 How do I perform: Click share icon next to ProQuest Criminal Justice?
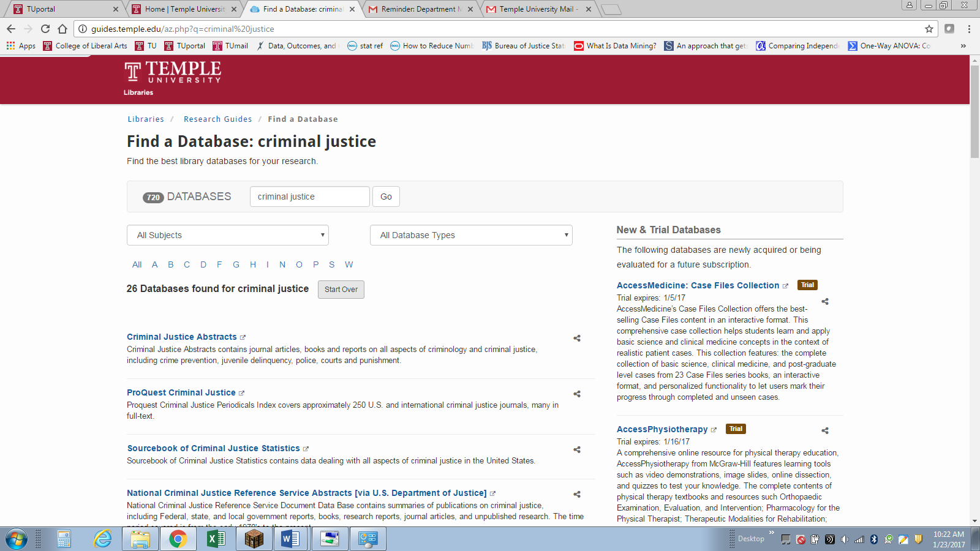click(577, 394)
